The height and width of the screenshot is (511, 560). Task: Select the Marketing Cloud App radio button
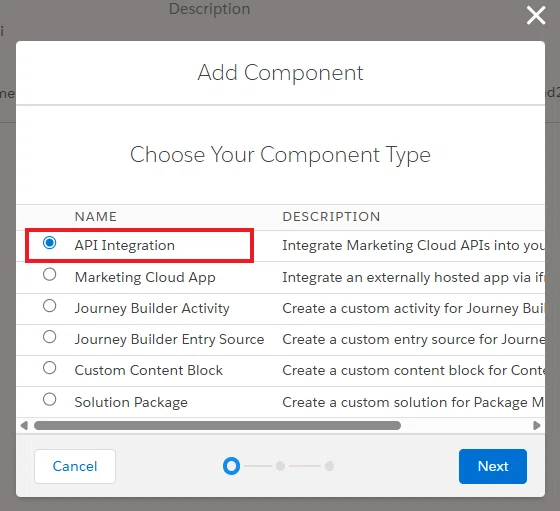tap(49, 274)
